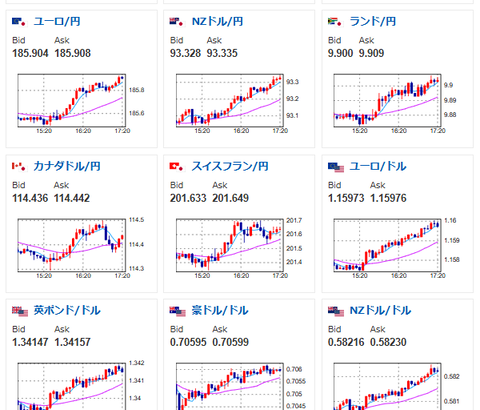
Task: Open the スイスフラン/円 pair link
Action: 230,166
